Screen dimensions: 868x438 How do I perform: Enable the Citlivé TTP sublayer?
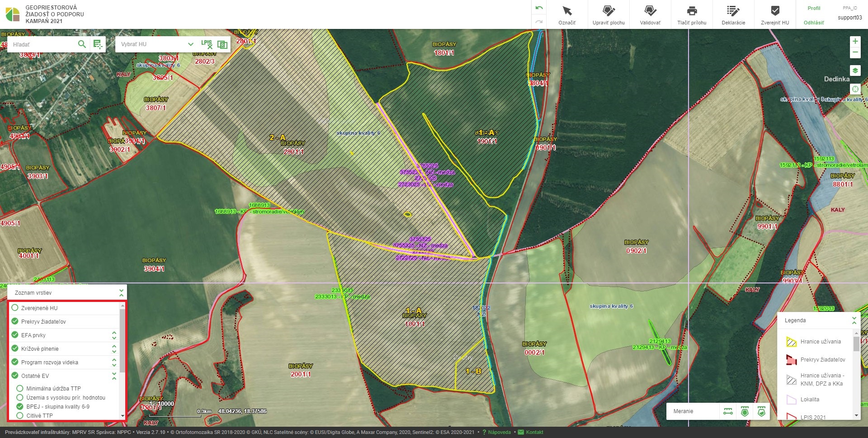(20, 415)
